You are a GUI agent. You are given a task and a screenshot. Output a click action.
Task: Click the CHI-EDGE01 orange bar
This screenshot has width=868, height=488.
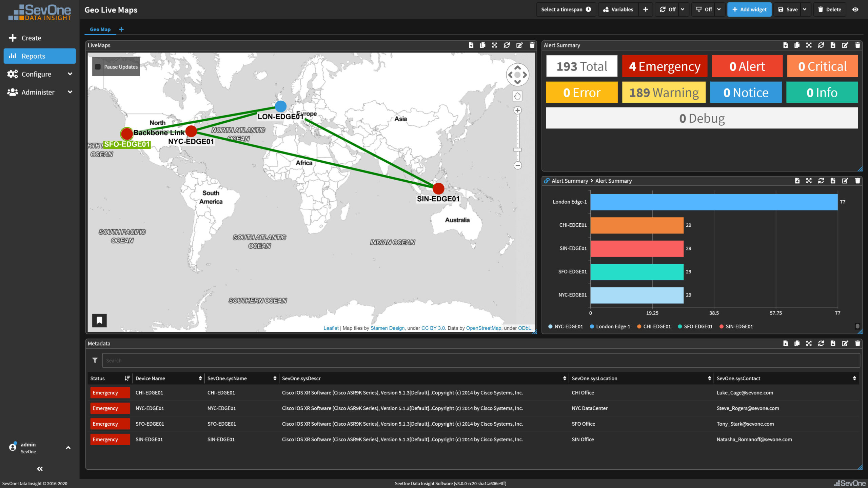637,225
